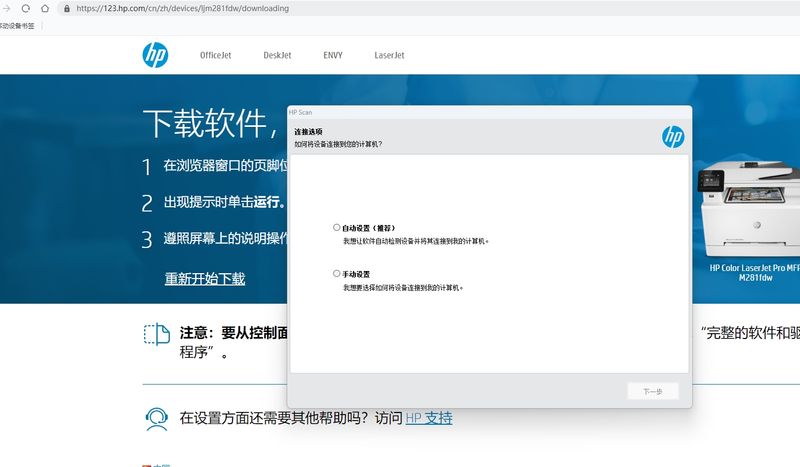Click the HP logo inside the dialog
This screenshot has height=467, width=800.
(672, 137)
